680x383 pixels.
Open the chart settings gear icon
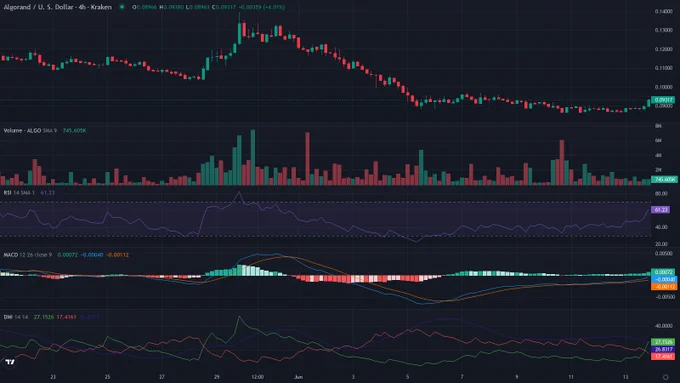coord(665,377)
